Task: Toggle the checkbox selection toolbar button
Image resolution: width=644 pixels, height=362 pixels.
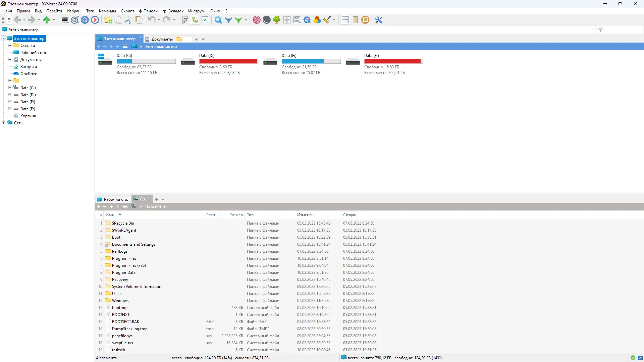Action: pyautogui.click(x=205, y=20)
